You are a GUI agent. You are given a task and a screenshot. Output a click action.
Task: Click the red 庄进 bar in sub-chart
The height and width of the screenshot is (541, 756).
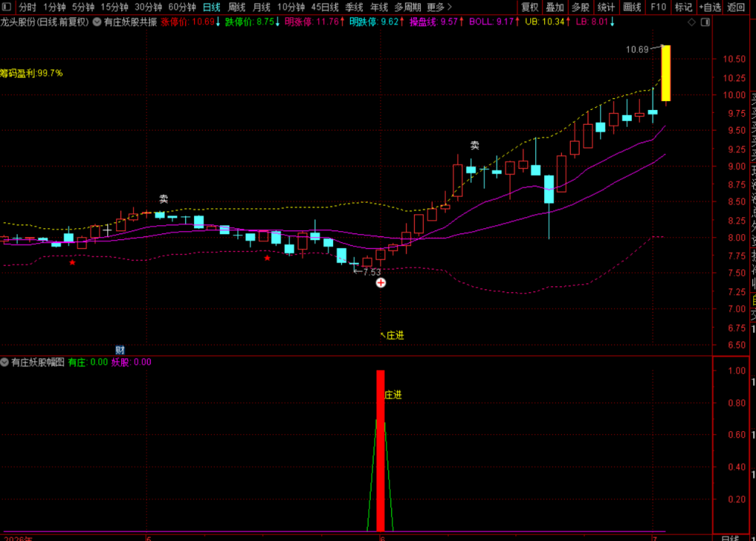pyautogui.click(x=380, y=451)
